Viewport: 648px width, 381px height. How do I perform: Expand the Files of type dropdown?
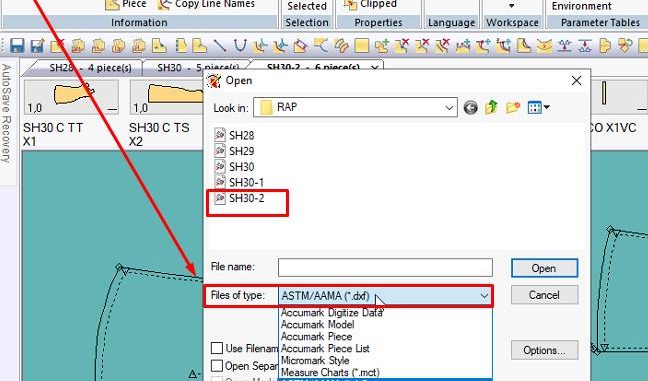484,296
